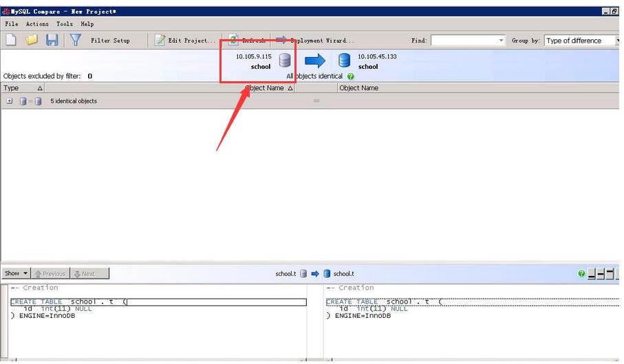Click the Filter Setup funnel icon

[x=75, y=40]
